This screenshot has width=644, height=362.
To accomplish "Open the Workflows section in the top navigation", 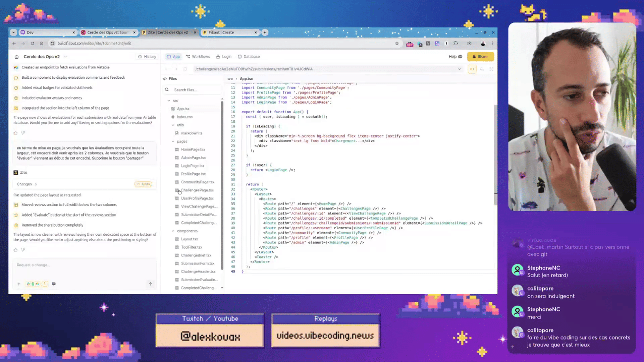I will click(198, 56).
